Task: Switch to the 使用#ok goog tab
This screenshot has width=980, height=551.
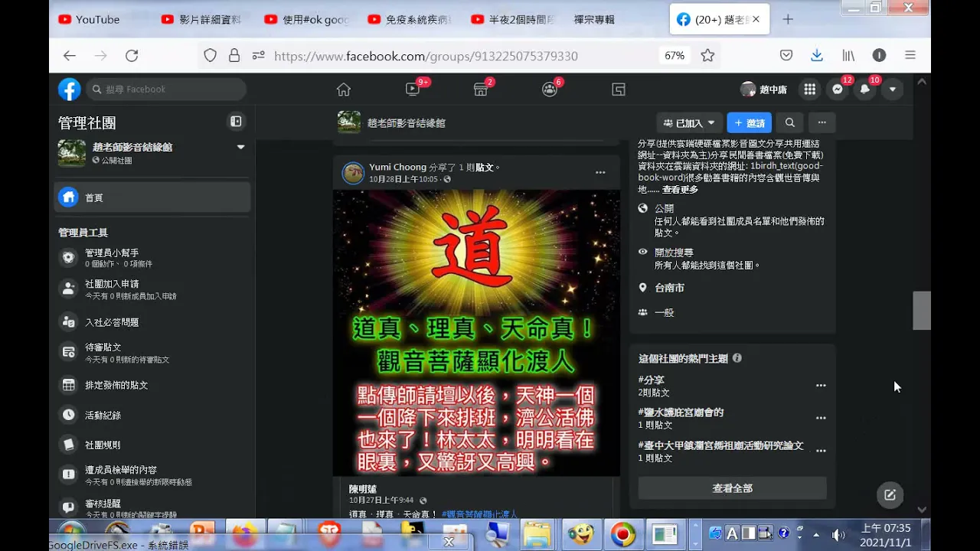Action: [306, 19]
